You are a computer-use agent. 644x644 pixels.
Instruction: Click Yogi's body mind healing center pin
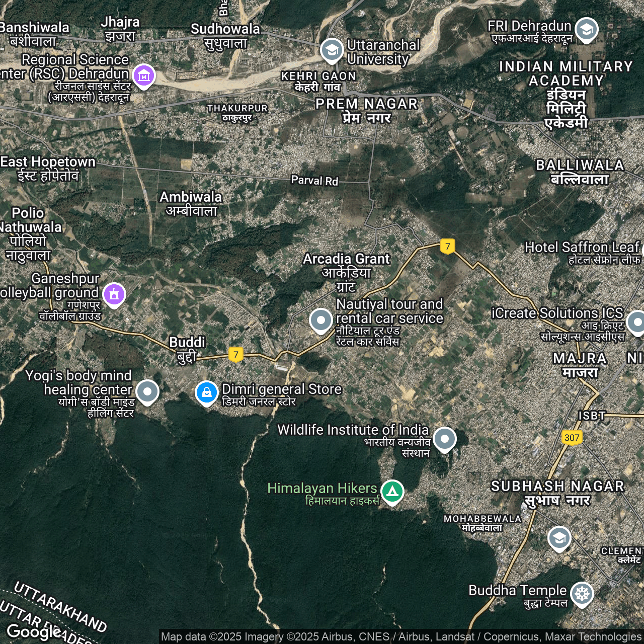click(147, 391)
